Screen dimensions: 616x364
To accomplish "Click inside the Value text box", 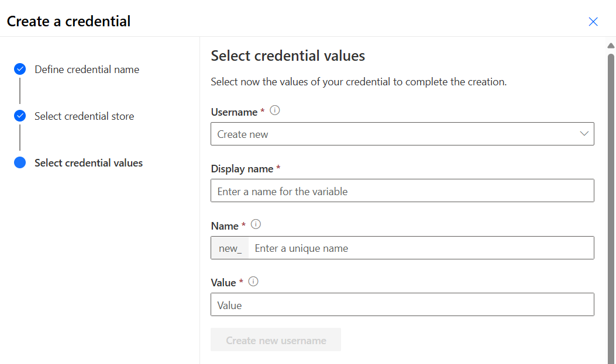I will [402, 304].
